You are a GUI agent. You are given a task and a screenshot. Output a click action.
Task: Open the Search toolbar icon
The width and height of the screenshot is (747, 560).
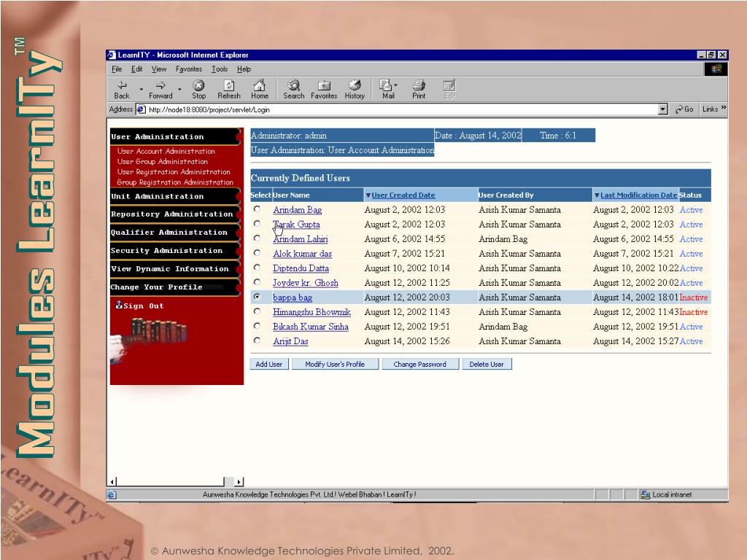pos(293,85)
